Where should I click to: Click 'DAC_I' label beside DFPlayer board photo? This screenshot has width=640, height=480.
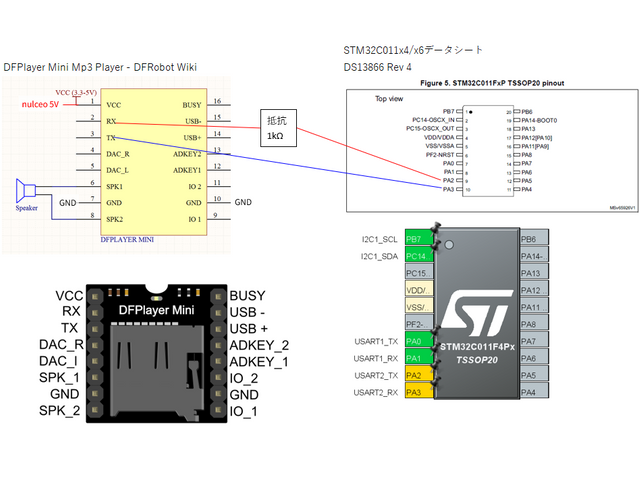point(58,361)
